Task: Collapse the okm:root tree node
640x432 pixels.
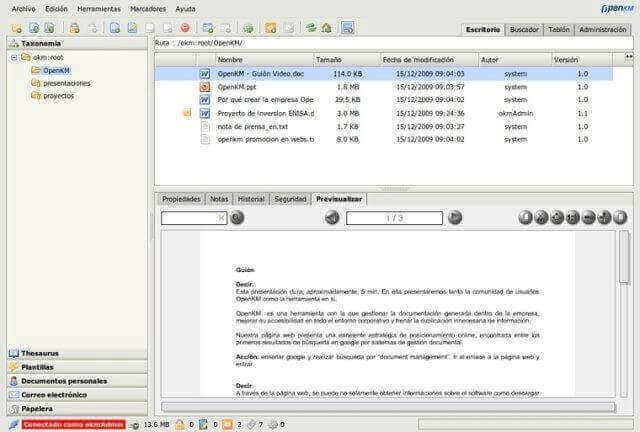Action: 14,57
